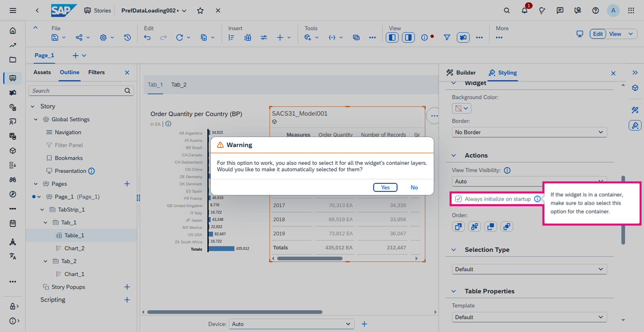Open Table Properties Template dropdown
This screenshot has height=332, width=644.
click(x=529, y=317)
